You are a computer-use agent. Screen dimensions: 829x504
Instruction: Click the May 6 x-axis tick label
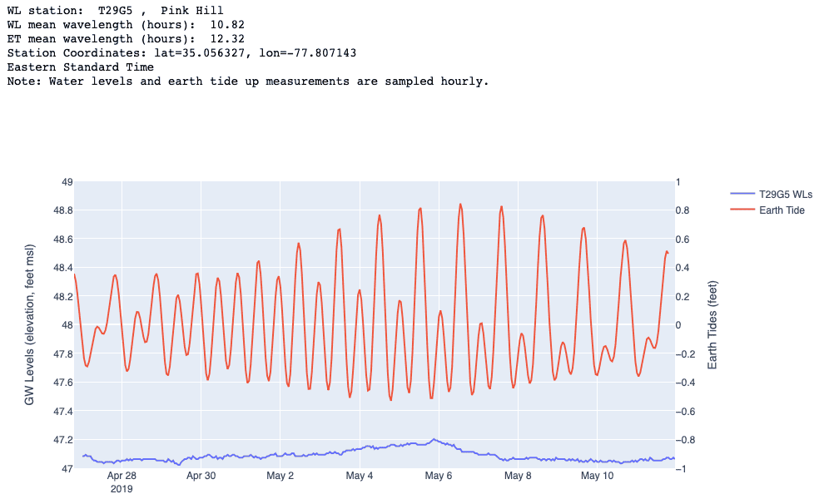(438, 477)
